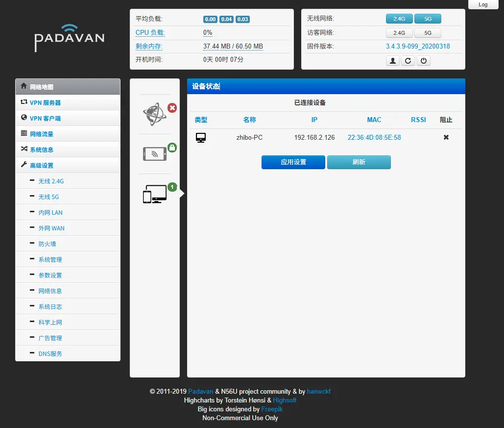The image size is (504, 428).
Task: Sort by RSSI column header
Action: pos(418,120)
